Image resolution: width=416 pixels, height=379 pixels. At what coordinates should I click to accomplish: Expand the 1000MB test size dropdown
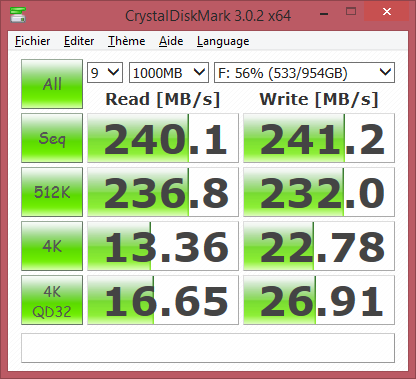pos(169,72)
